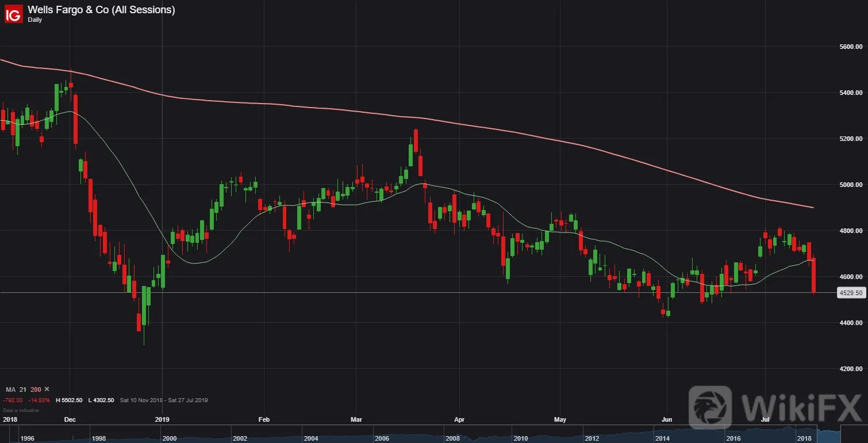Click the date range Sat 10 Nov 2018 - Sat 27 Jul 2019
This screenshot has width=868, height=443.
pyautogui.click(x=164, y=400)
